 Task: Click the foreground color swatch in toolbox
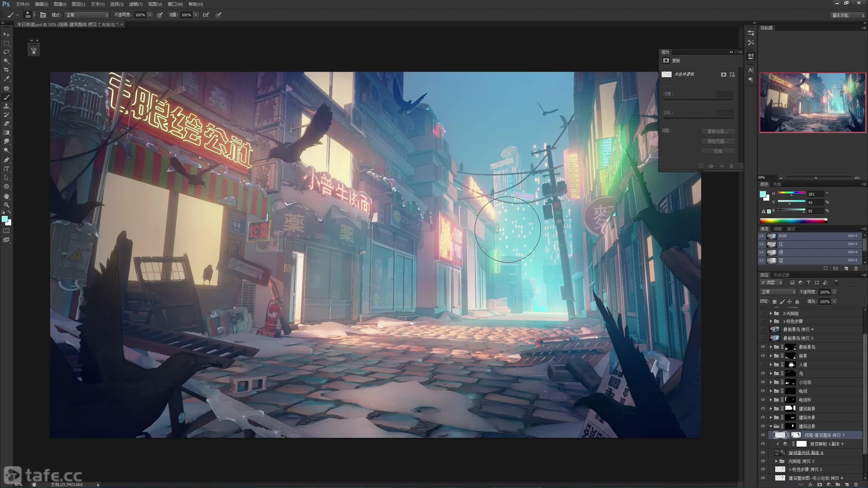pos(4,219)
